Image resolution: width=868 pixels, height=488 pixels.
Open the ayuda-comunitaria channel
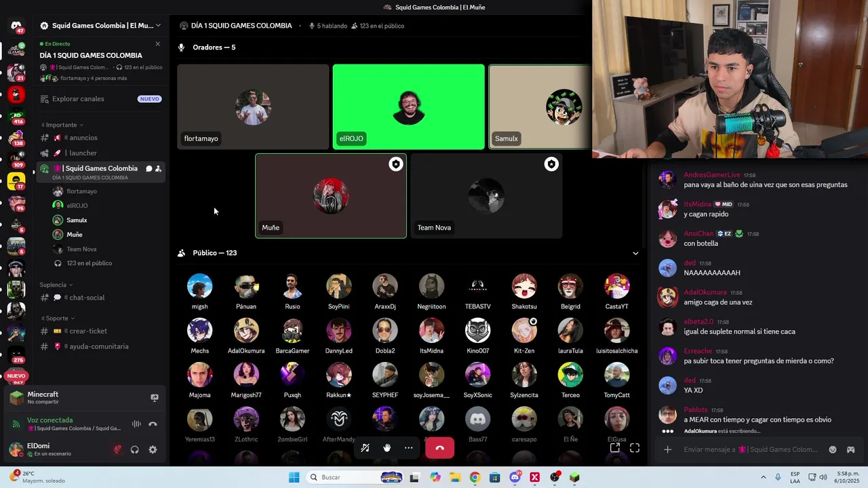click(x=101, y=346)
